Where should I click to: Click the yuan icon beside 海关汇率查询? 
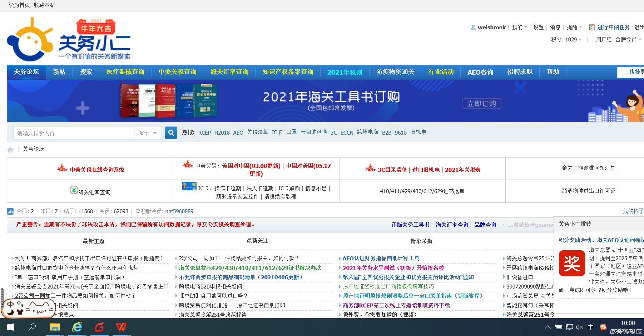74,190
